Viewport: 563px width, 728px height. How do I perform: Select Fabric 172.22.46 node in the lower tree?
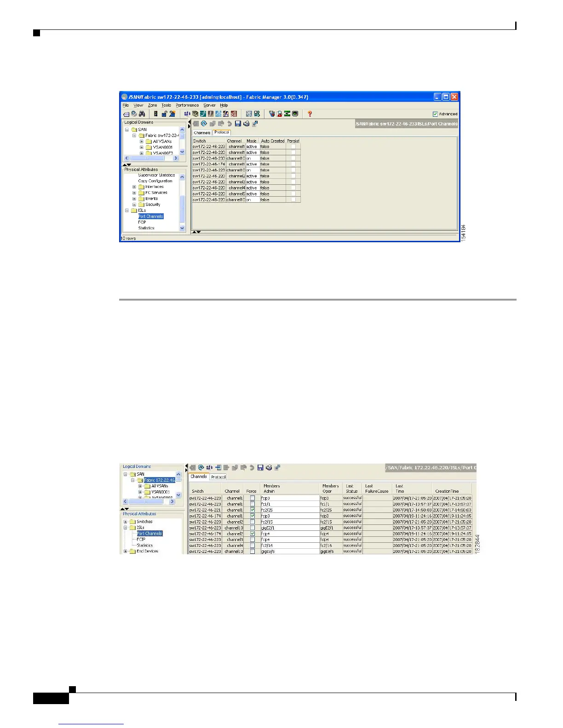point(159,480)
